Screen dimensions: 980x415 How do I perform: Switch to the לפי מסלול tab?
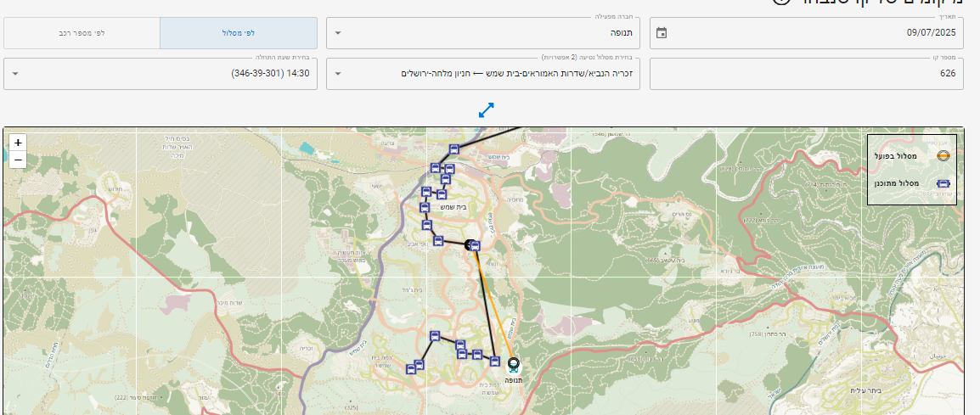(x=238, y=33)
